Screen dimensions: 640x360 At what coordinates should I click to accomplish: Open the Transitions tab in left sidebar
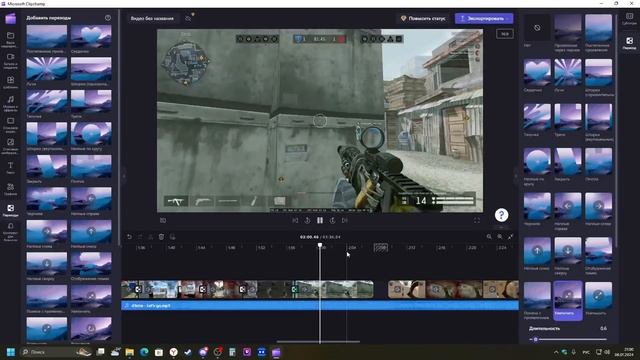tap(10, 210)
